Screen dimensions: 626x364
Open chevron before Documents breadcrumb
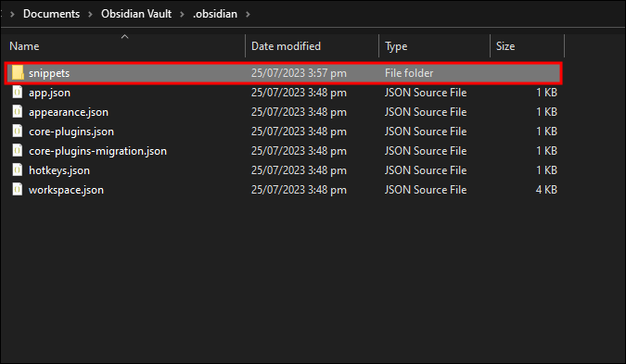tap(12, 14)
